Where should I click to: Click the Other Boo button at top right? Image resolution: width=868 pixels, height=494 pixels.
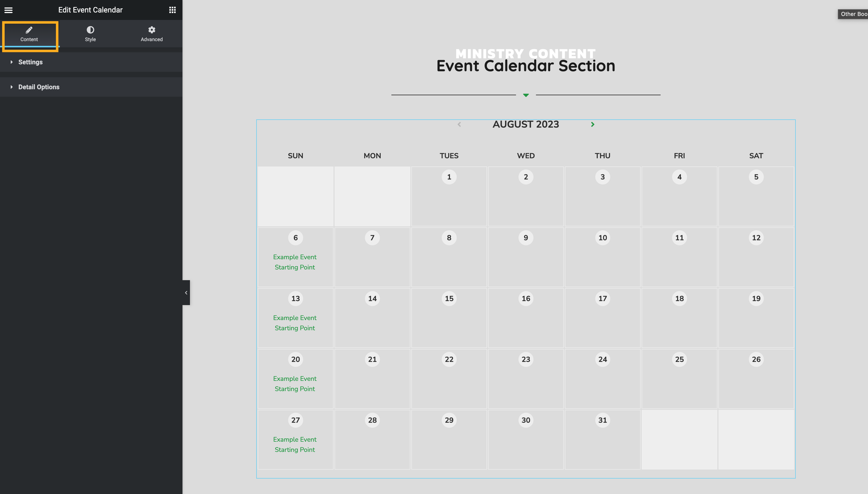[x=853, y=14]
